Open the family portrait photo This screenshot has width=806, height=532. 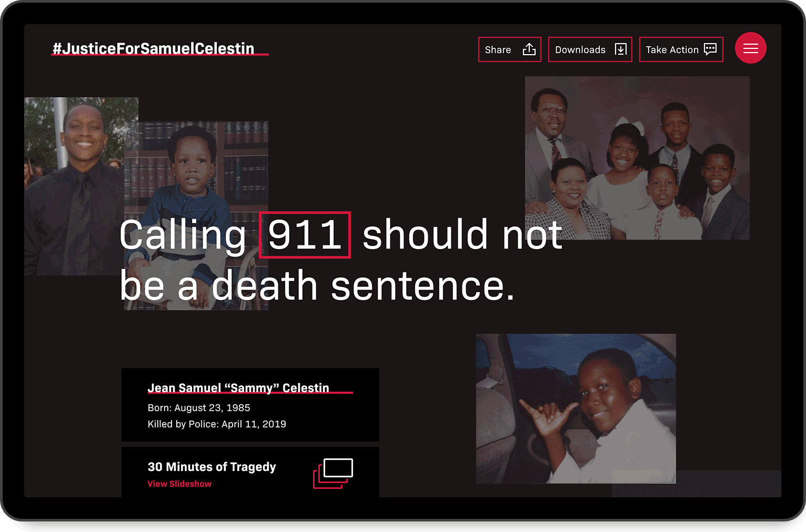pyautogui.click(x=637, y=158)
